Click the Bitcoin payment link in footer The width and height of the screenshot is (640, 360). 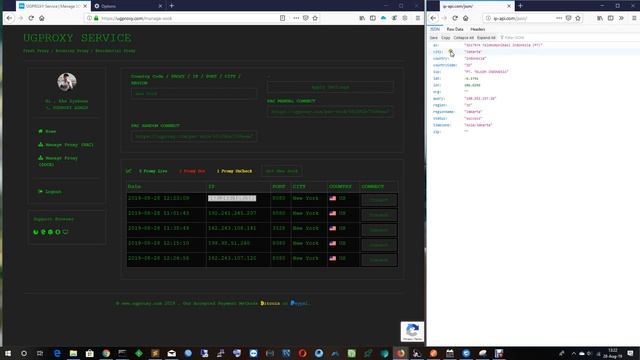click(x=270, y=303)
